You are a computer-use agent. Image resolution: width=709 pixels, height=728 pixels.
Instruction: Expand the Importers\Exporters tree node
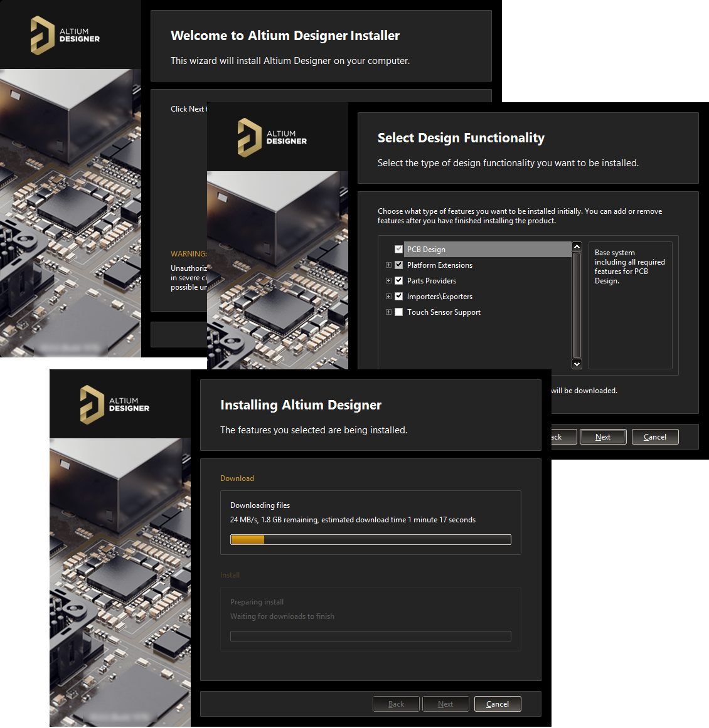point(388,297)
